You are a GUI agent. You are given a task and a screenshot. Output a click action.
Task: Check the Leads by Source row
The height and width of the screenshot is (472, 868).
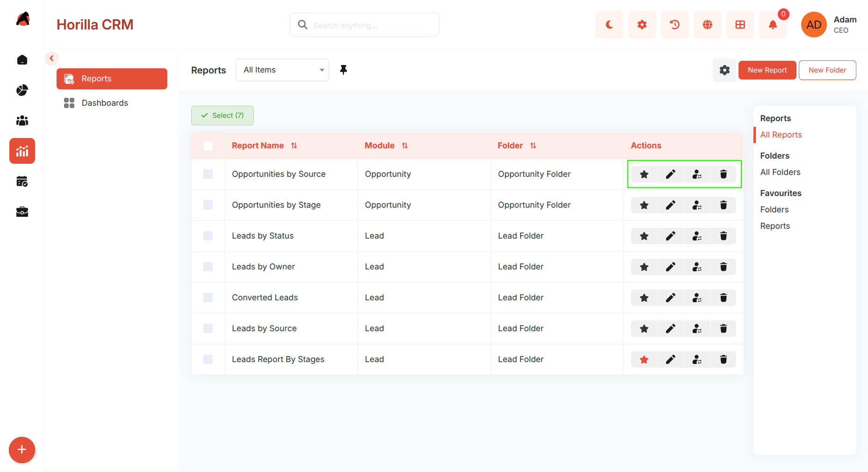pyautogui.click(x=208, y=328)
